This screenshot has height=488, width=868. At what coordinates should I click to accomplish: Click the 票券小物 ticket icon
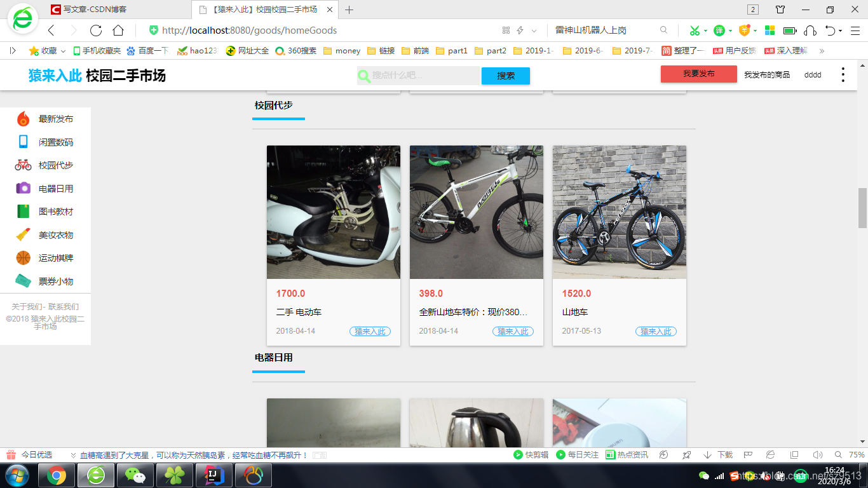(23, 281)
